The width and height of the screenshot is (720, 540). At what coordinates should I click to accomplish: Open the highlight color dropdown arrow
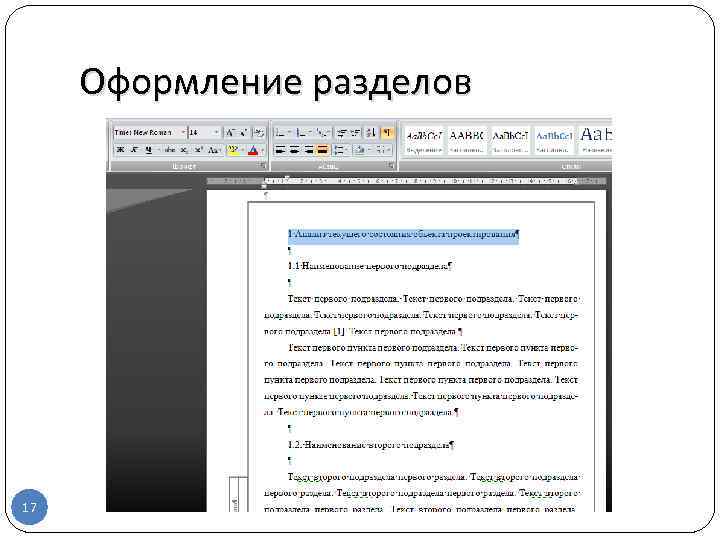coord(242,150)
